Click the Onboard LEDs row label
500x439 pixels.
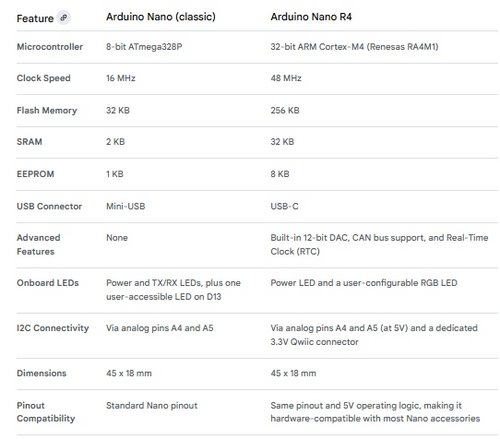pos(48,283)
